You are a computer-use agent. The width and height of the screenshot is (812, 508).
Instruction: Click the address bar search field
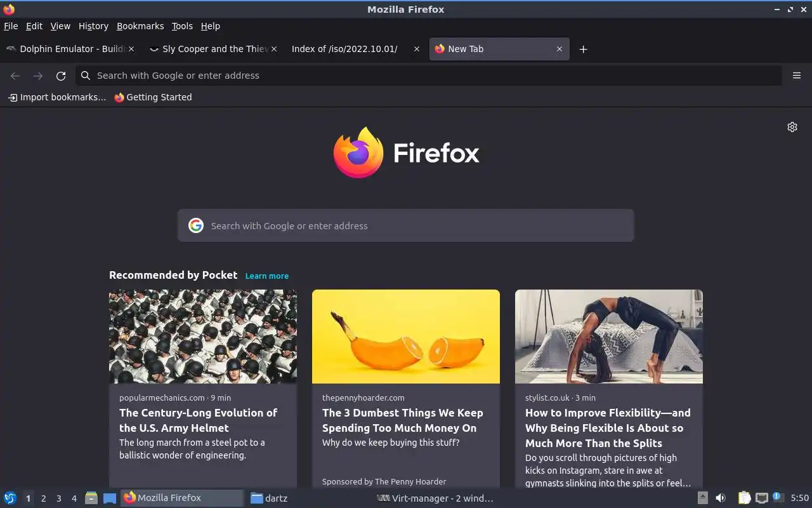point(429,76)
